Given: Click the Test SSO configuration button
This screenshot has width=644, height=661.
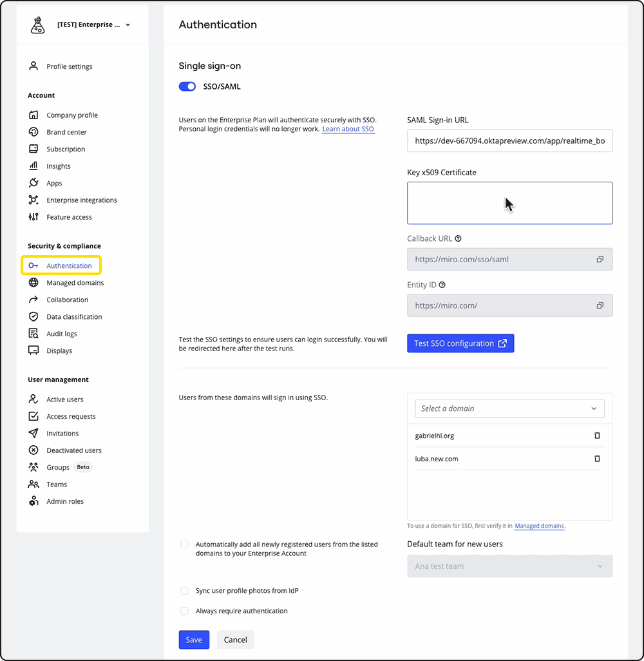Looking at the screenshot, I should tap(460, 343).
